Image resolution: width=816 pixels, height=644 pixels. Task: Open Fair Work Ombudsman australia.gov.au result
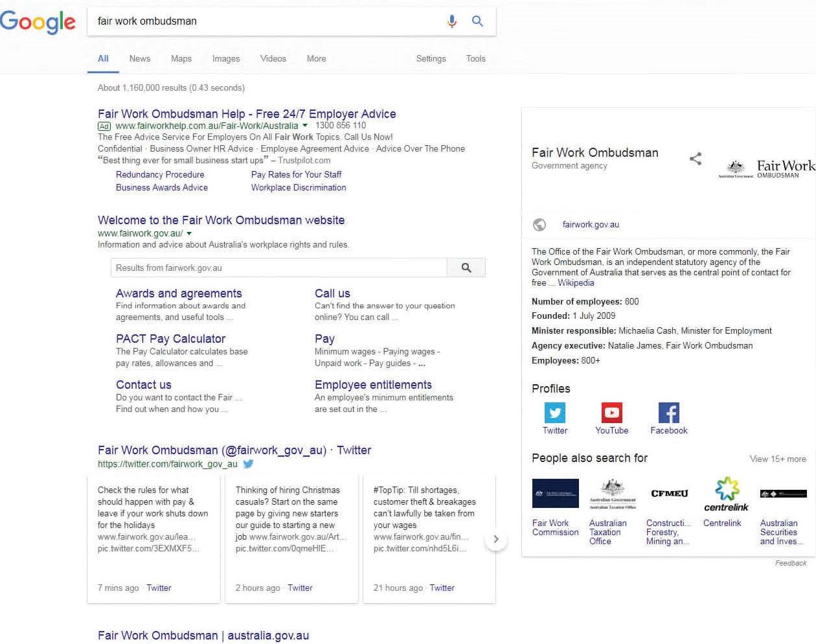[x=203, y=636]
